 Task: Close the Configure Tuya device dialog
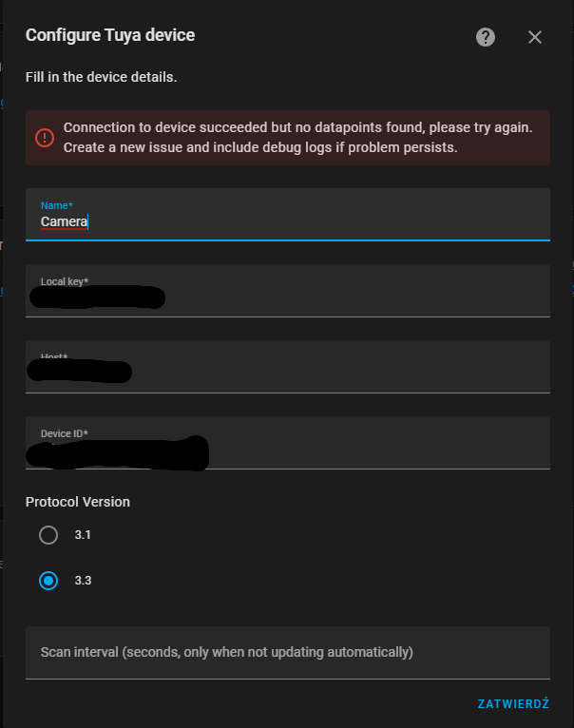(x=535, y=37)
